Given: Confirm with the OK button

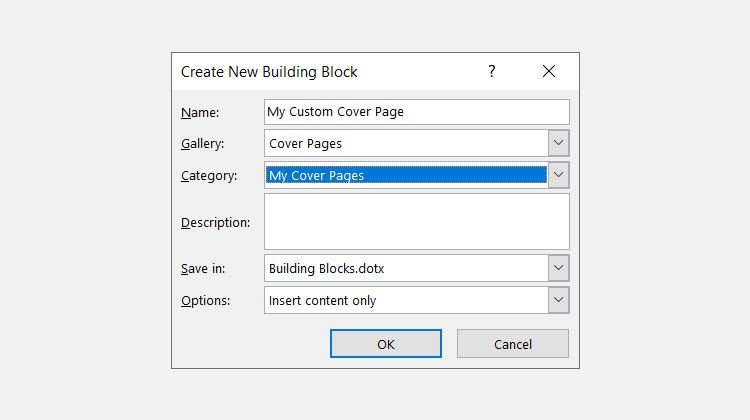Looking at the screenshot, I should coord(386,343).
